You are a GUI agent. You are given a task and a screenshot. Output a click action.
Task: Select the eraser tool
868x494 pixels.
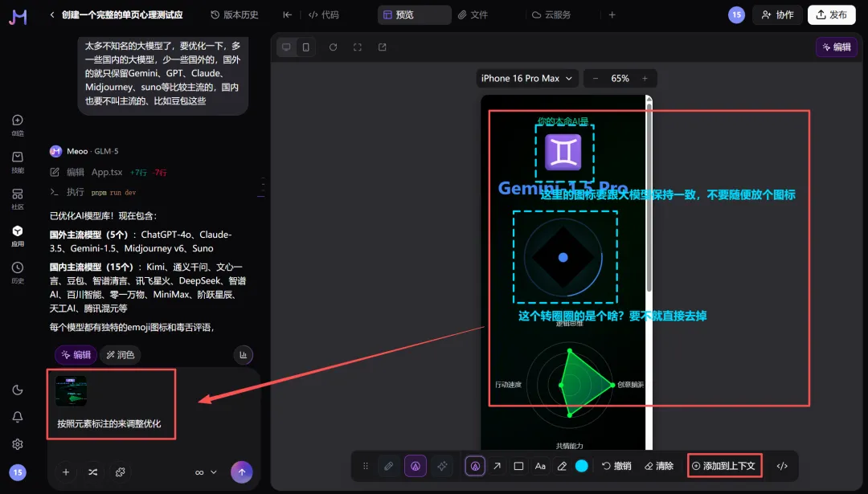pos(562,466)
